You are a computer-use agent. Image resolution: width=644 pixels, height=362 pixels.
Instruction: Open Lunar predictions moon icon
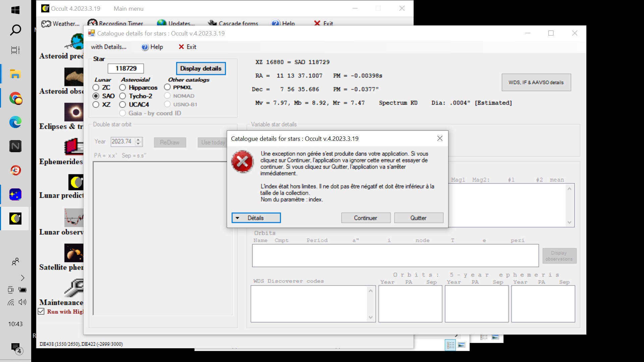tap(76, 182)
